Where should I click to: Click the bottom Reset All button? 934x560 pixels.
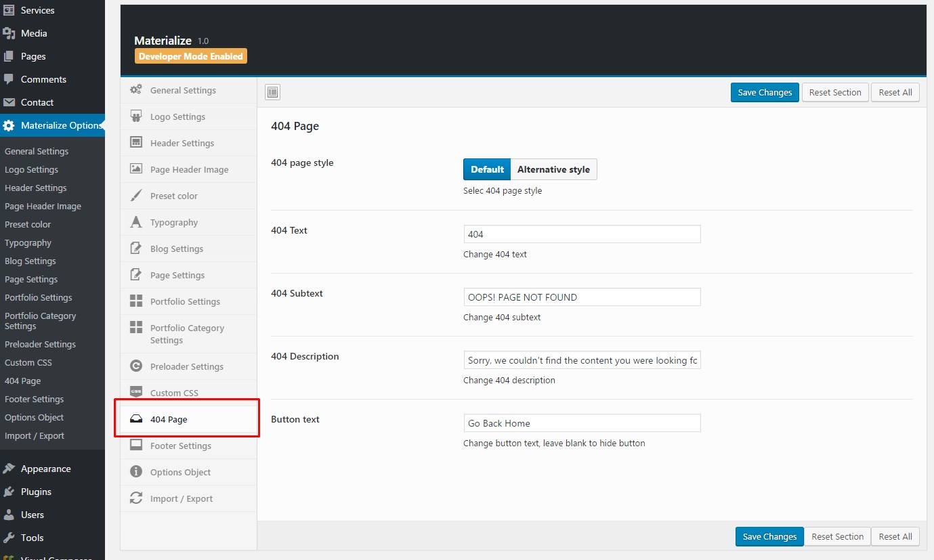click(895, 536)
